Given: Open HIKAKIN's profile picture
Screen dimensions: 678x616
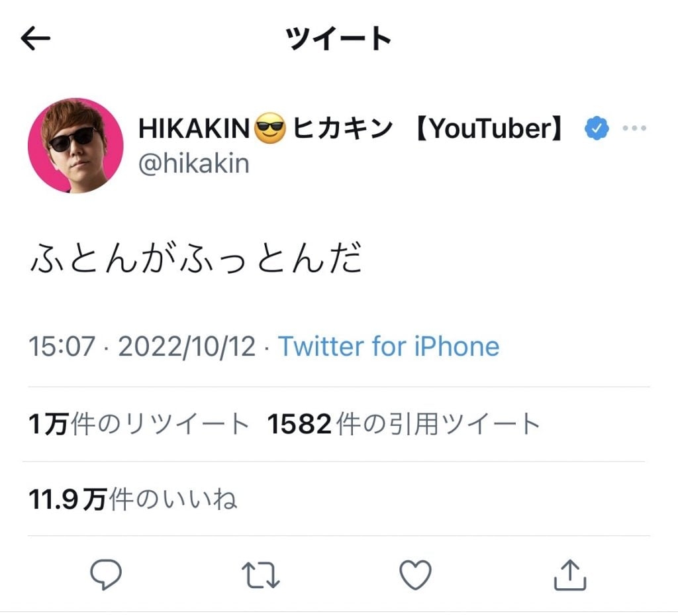Looking at the screenshot, I should pos(75,145).
